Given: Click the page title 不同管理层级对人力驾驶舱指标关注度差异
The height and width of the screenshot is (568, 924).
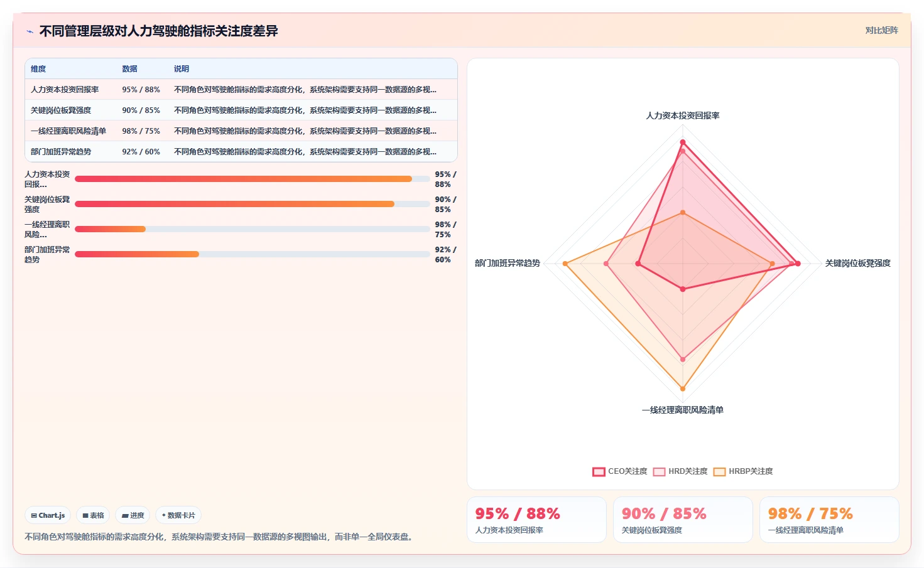Looking at the screenshot, I should coord(158,31).
